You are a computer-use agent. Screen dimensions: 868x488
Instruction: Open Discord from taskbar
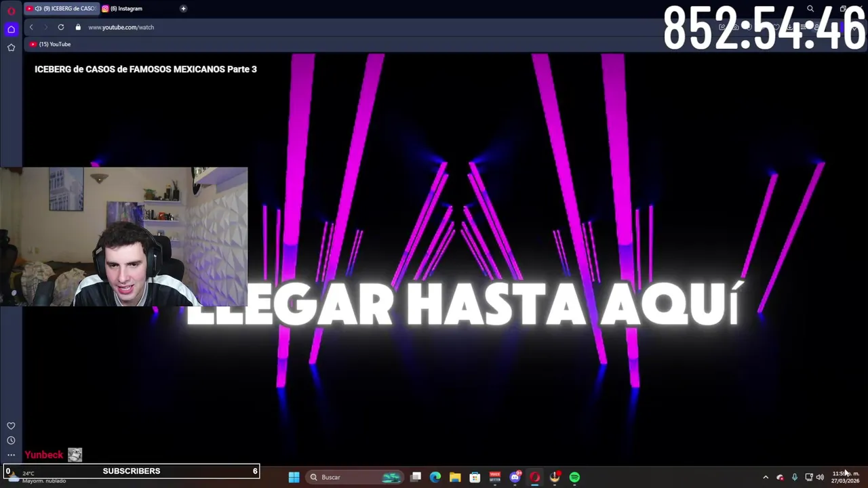coord(515,477)
